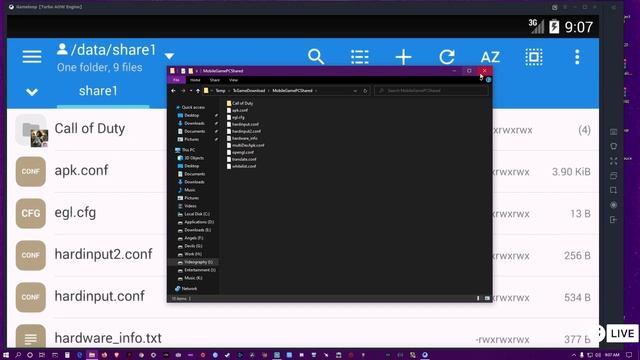The width and height of the screenshot is (640, 360).
Task: Show hidden system tray icons
Action: [574, 355]
